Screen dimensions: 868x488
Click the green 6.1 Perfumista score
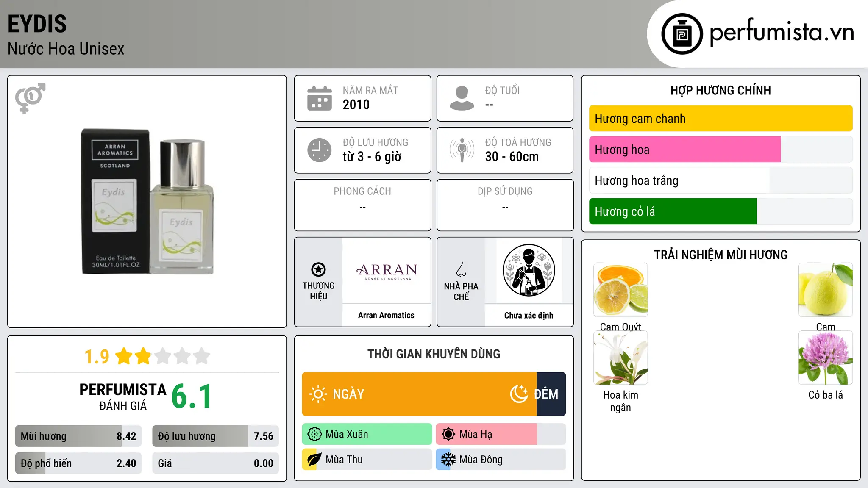[x=192, y=396]
